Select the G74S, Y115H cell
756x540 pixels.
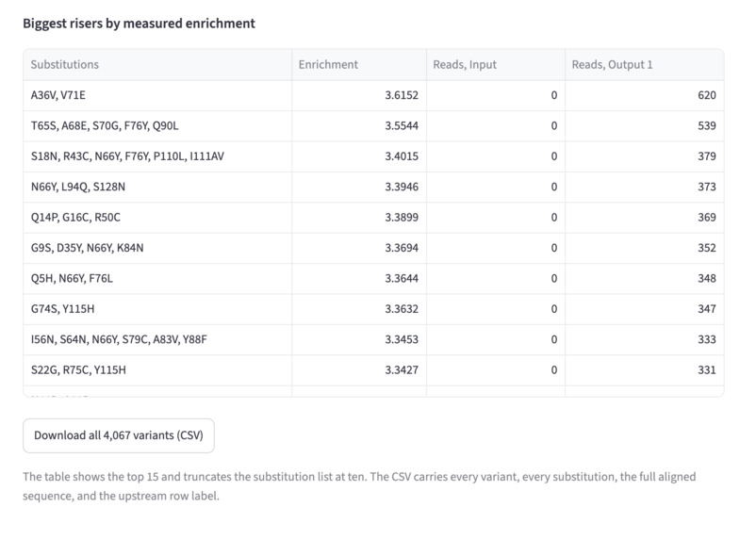[157, 309]
